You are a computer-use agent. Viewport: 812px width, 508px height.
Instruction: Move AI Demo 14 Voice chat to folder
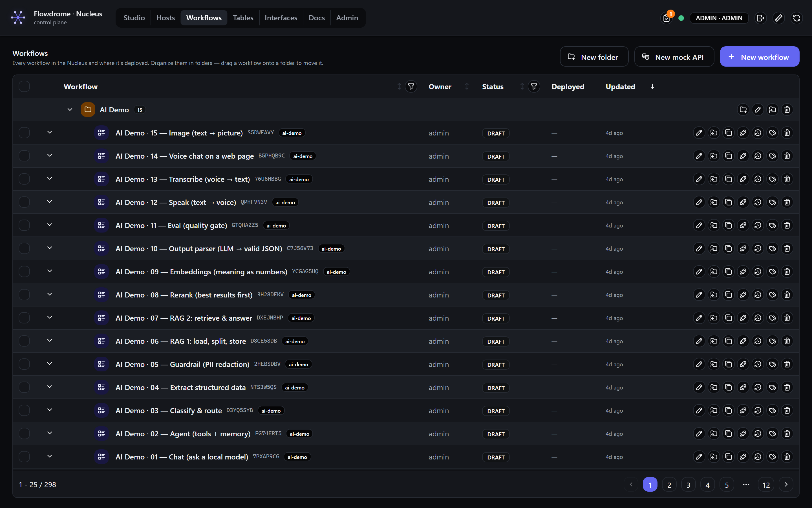(x=714, y=156)
